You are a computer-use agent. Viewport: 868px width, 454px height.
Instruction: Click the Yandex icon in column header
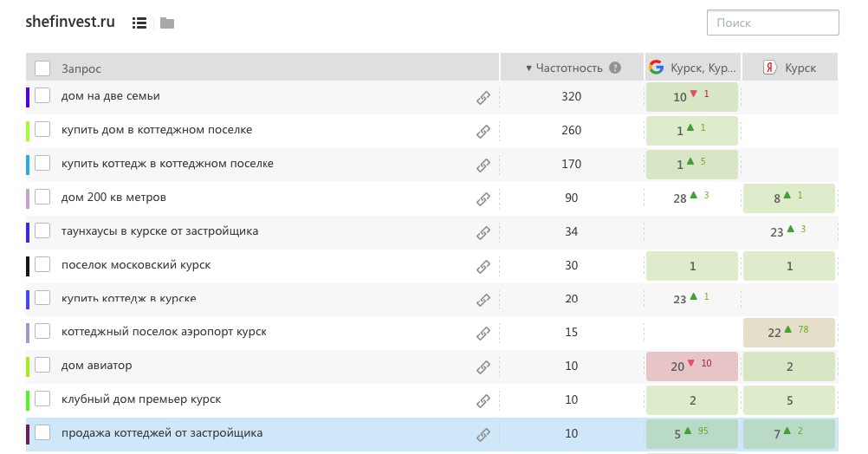pyautogui.click(x=769, y=68)
